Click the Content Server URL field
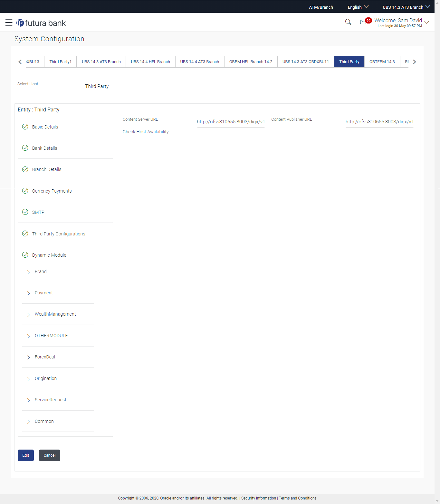Image resolution: width=440 pixels, height=504 pixels. (x=231, y=122)
